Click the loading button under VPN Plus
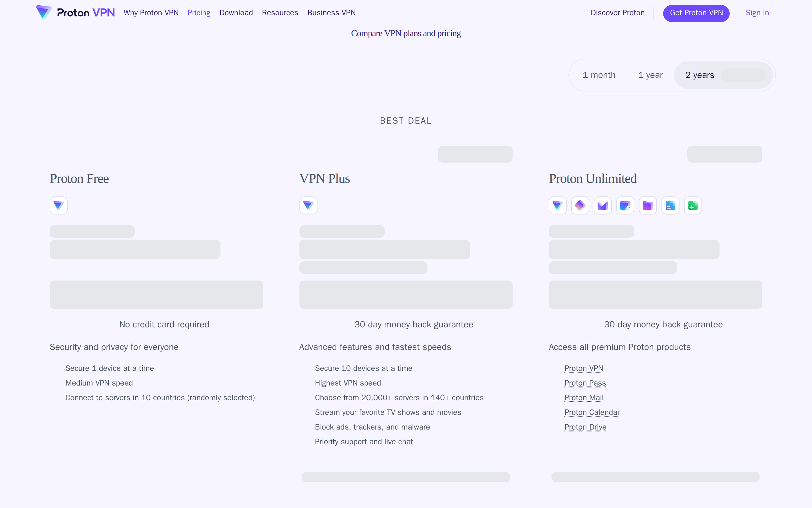This screenshot has width=812, height=508. tap(406, 294)
